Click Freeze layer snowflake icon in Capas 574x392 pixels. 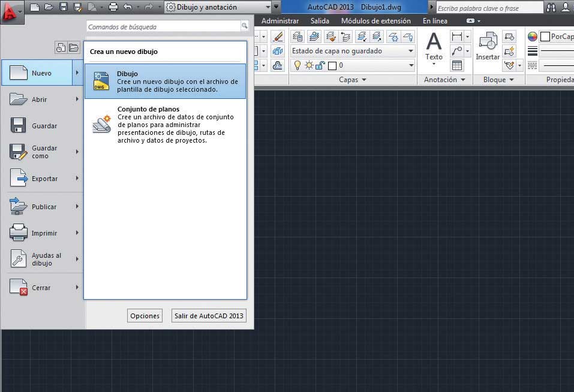point(393,36)
